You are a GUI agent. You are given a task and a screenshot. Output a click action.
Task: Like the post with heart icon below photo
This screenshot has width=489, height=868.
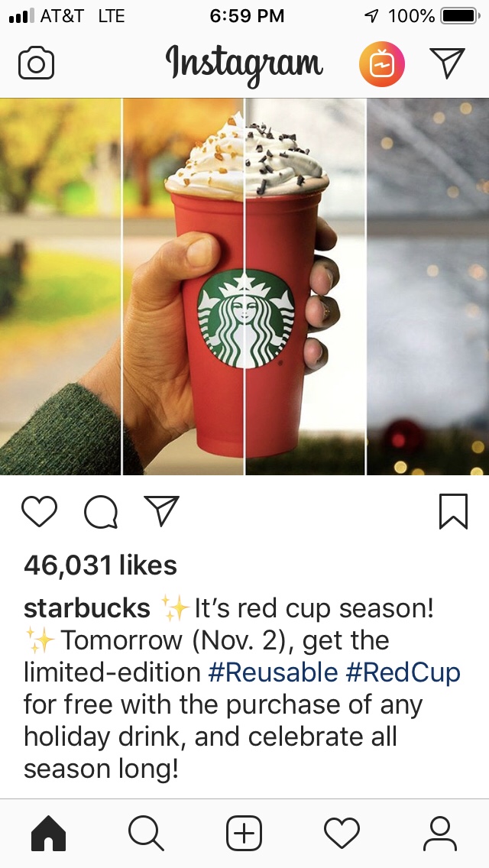pyautogui.click(x=39, y=511)
